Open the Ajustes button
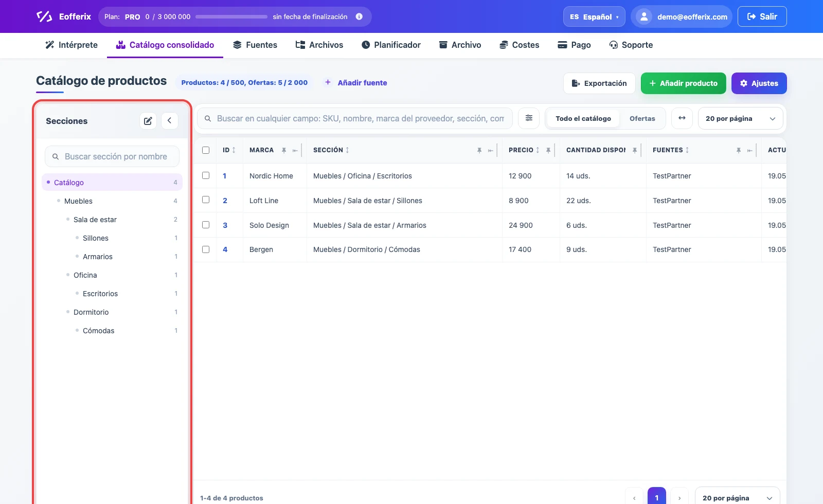The height and width of the screenshot is (504, 823). click(x=759, y=83)
